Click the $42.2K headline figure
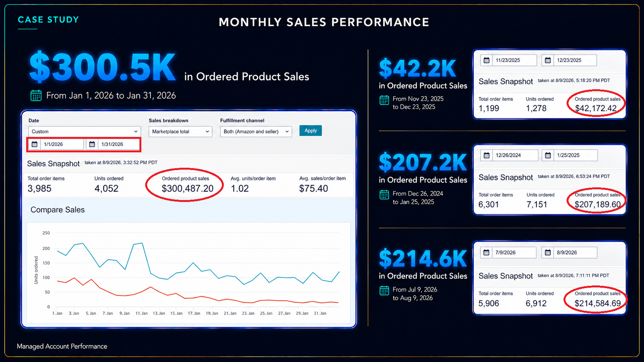Viewport: 644px width, 362px height. coord(418,68)
